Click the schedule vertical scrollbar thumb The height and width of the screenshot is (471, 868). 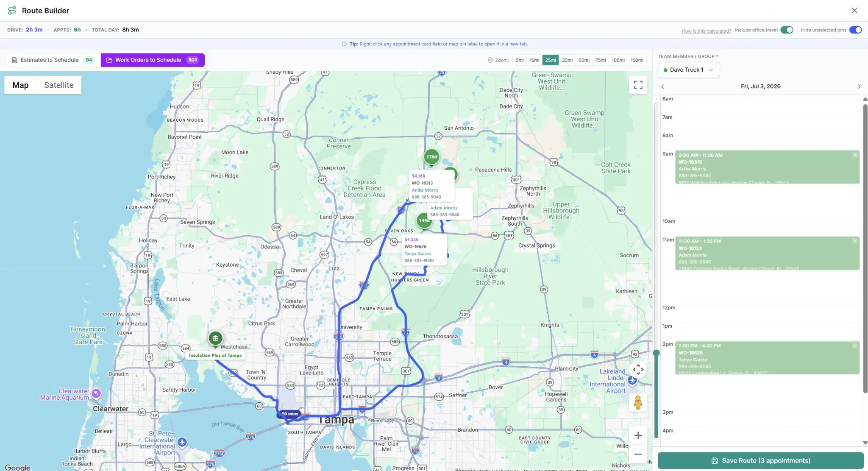pos(865,248)
